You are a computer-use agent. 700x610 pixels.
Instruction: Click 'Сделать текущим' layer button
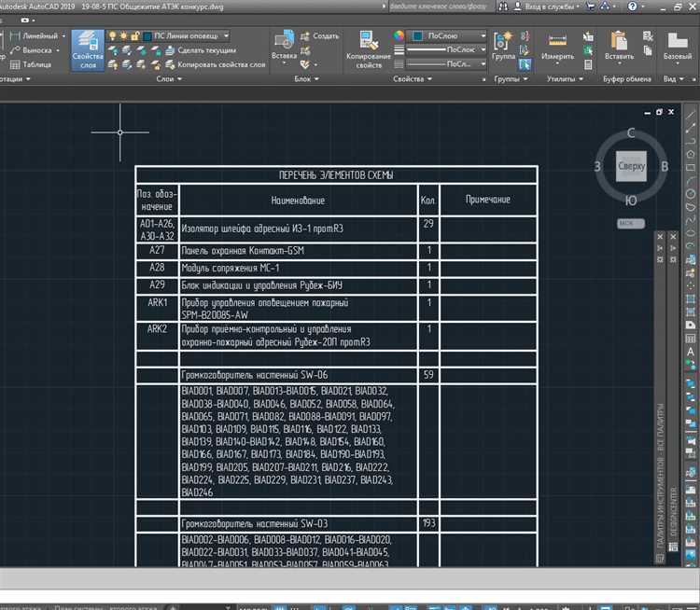[x=201, y=50]
